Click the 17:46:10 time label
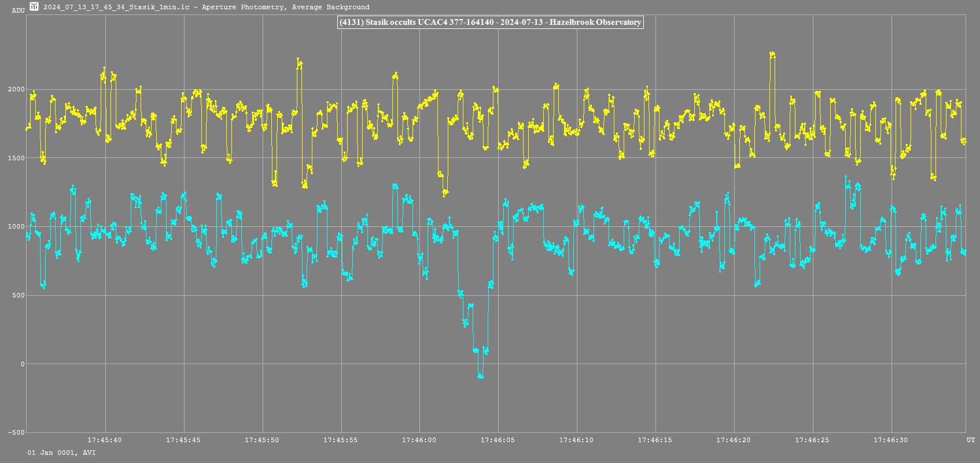 point(576,440)
